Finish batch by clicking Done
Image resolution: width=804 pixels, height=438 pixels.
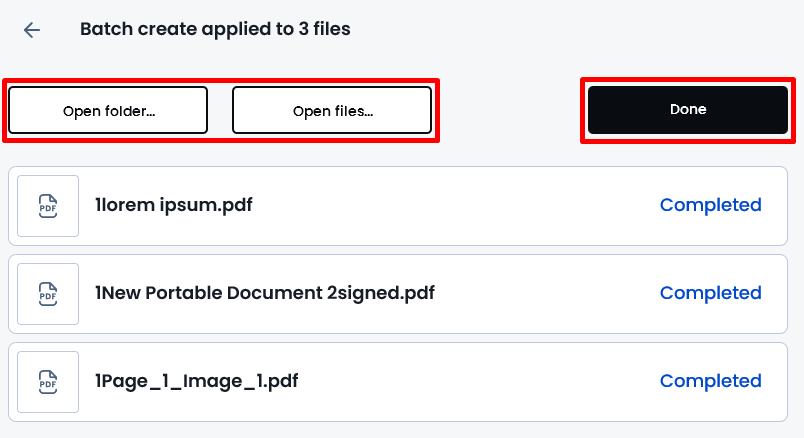coord(688,110)
